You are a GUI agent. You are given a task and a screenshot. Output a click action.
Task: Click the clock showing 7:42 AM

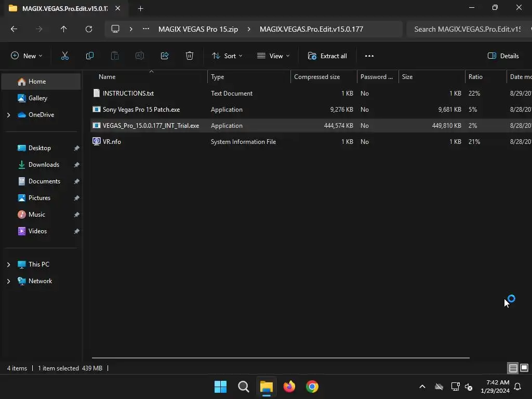click(x=495, y=387)
